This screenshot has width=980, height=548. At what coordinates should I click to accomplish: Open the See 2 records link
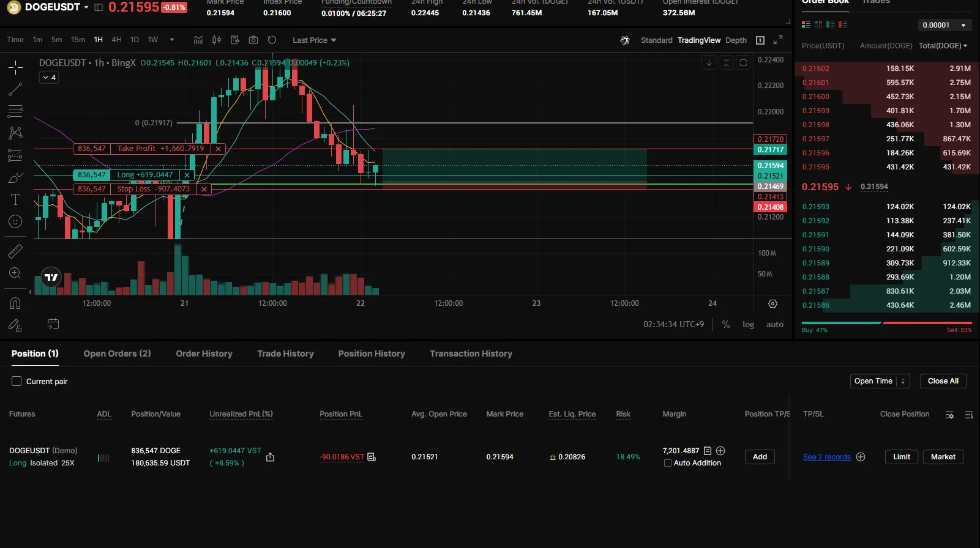pyautogui.click(x=826, y=457)
